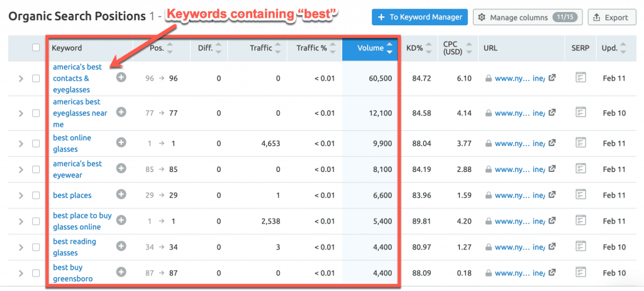Open SERP icon for "best place to buy glasses online"
Screen dimensions: 644x291
point(580,220)
